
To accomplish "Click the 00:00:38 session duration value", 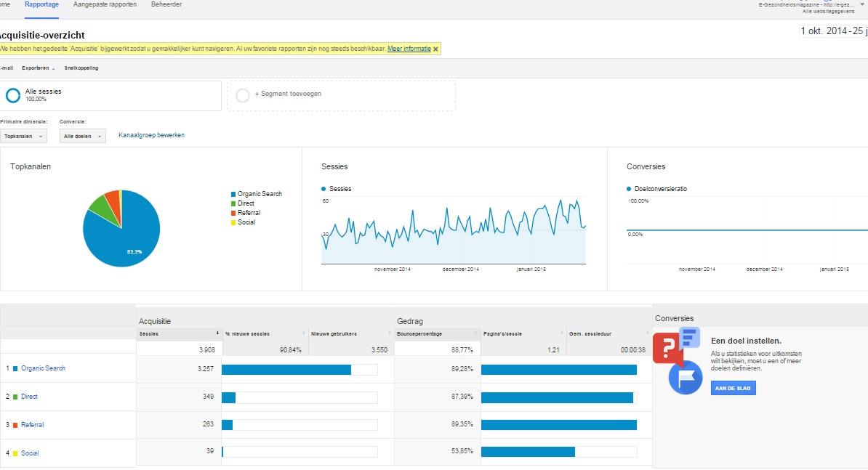I will (632, 350).
